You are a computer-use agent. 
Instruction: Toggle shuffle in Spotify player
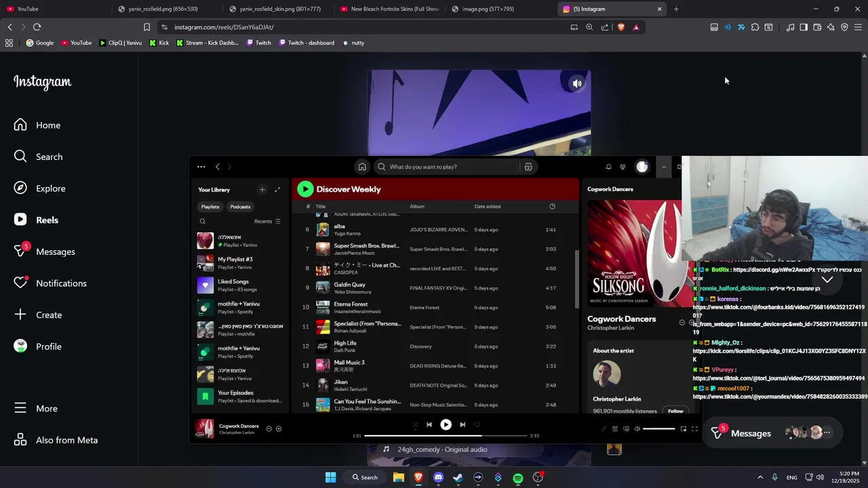click(x=415, y=425)
